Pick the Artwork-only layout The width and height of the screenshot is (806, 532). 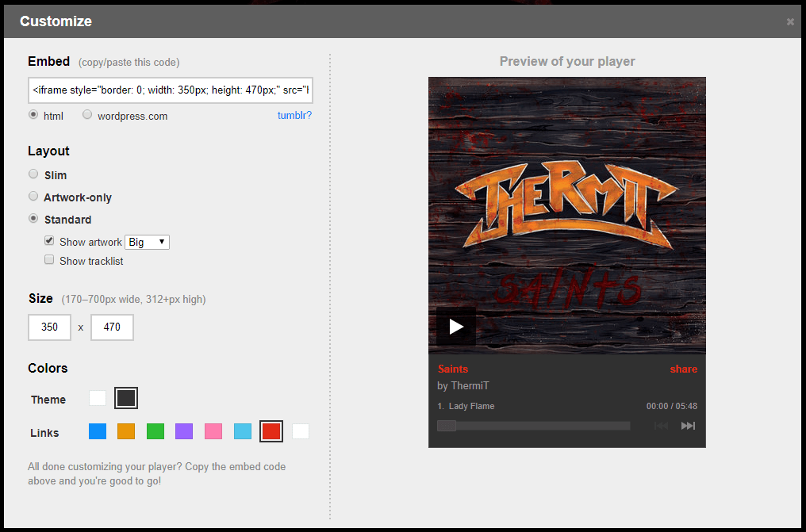(x=33, y=197)
